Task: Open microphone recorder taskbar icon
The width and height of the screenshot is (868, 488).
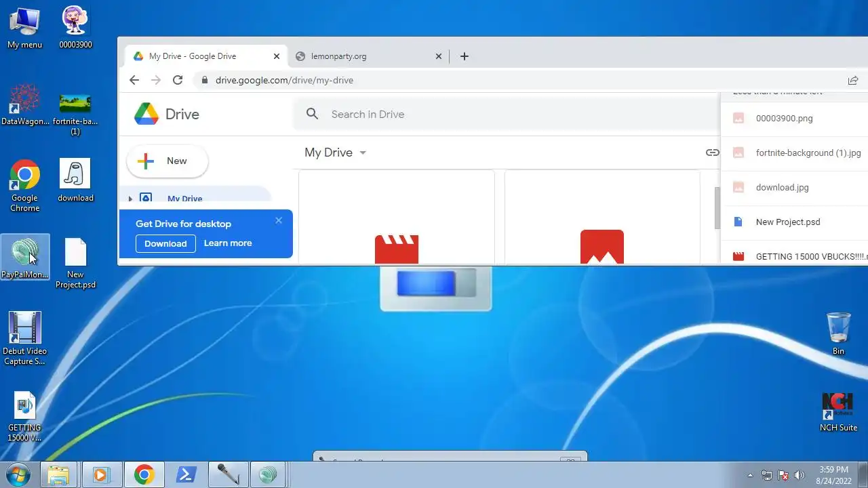Action: [228, 474]
